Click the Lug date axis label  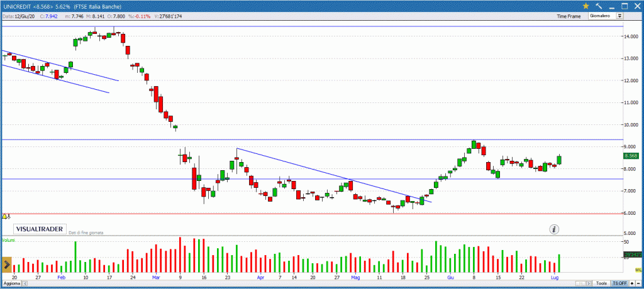pyautogui.click(x=555, y=277)
